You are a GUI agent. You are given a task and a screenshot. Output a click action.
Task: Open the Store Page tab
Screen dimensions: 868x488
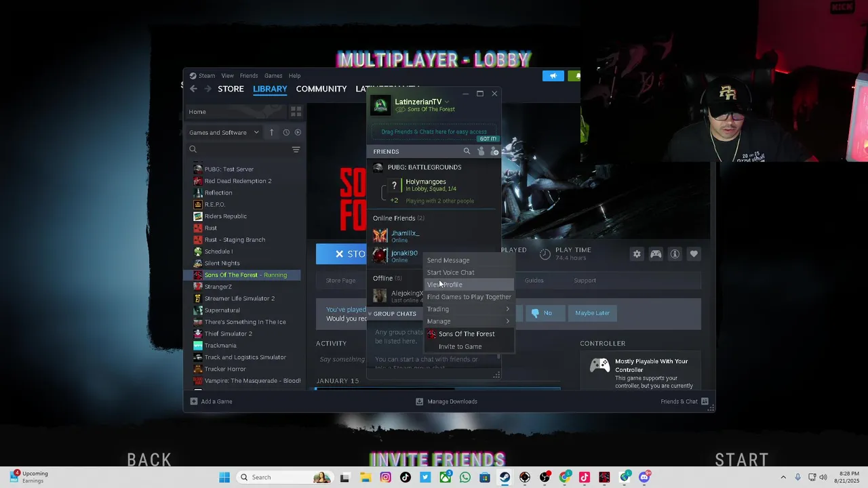pyautogui.click(x=340, y=281)
